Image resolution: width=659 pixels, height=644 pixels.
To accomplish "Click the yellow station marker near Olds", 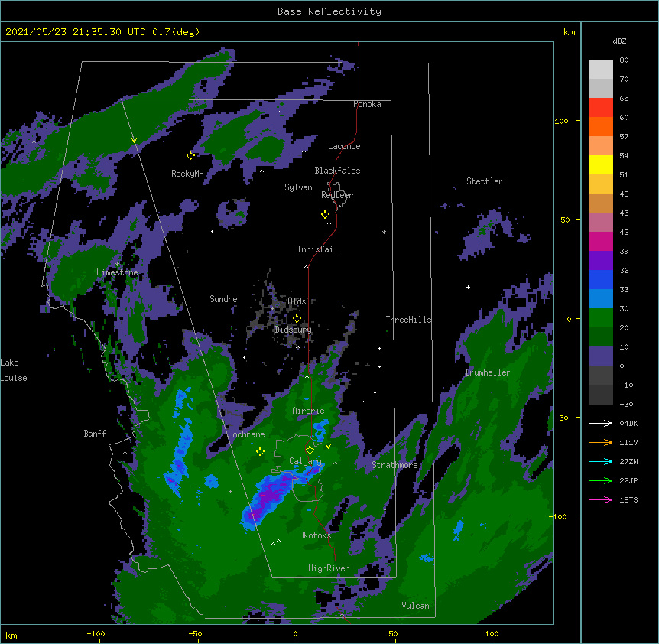I will pos(297,319).
